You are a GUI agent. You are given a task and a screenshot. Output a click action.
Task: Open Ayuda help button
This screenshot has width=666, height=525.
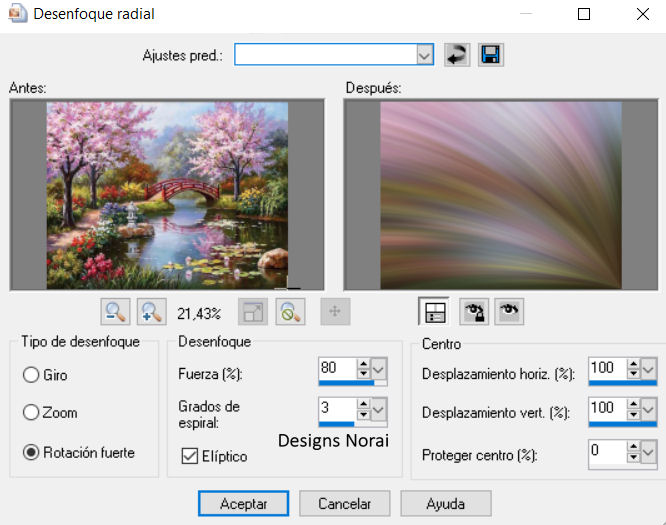(x=446, y=504)
